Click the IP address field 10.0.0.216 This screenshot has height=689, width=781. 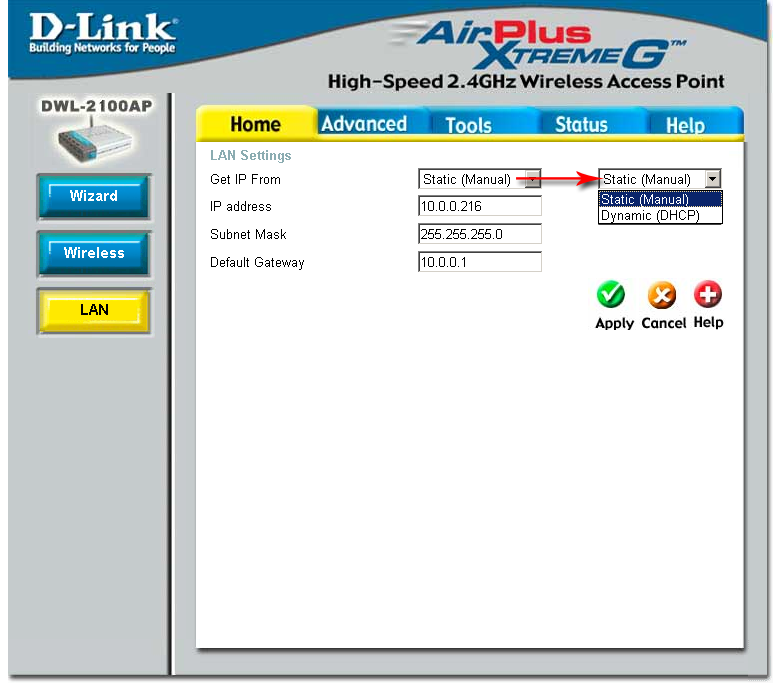(x=480, y=206)
